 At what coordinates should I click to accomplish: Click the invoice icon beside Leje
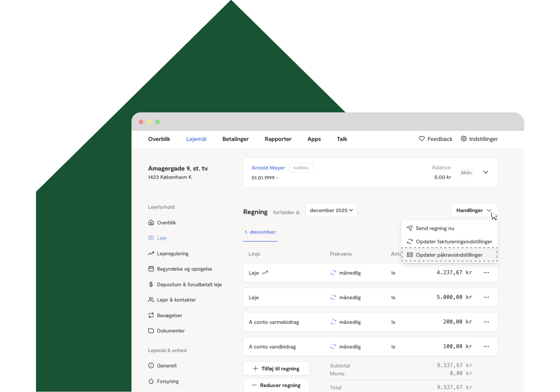tap(151, 238)
